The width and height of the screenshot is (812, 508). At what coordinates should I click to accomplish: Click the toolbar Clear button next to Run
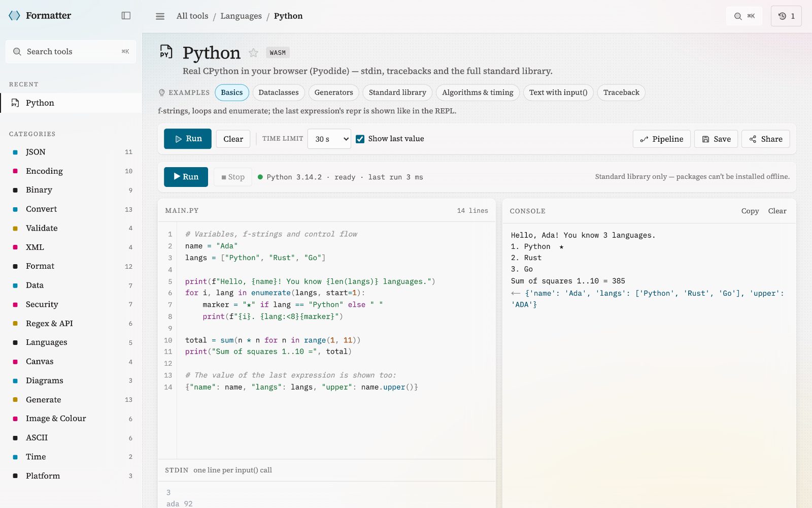(233, 139)
